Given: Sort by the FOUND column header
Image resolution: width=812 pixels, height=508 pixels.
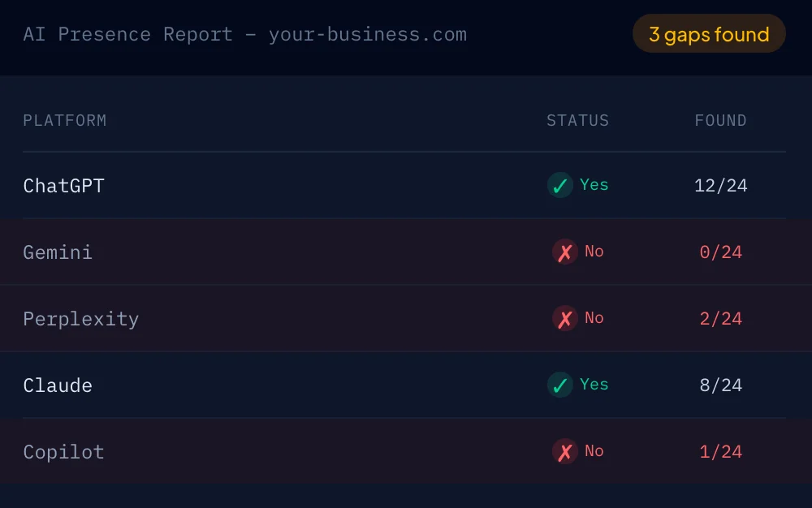Looking at the screenshot, I should tap(721, 120).
